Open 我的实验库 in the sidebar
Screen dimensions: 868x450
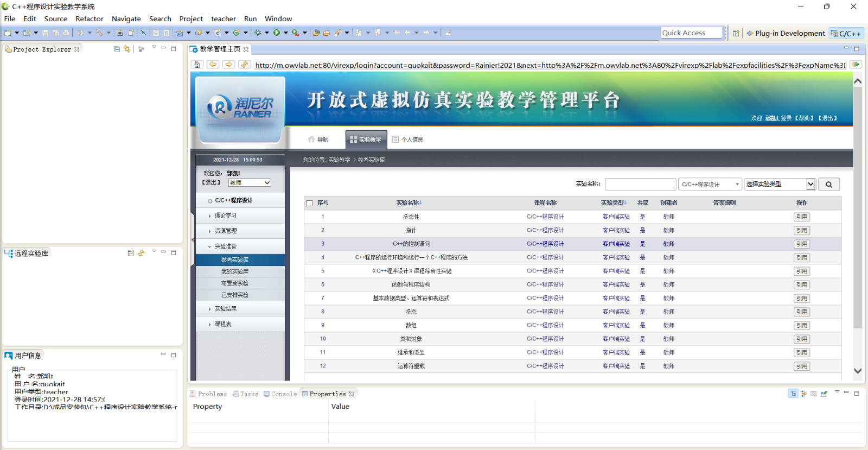pyautogui.click(x=235, y=271)
